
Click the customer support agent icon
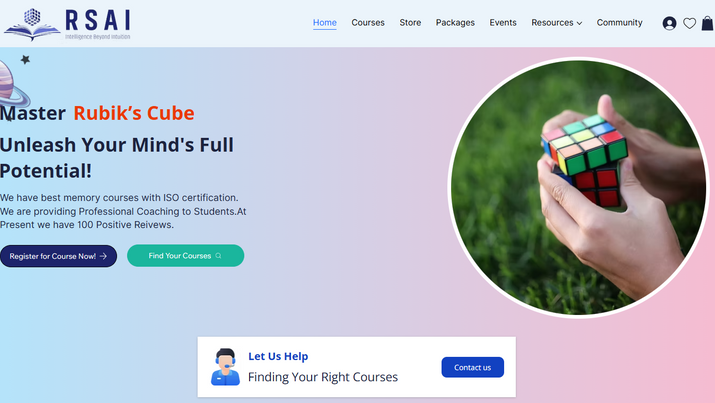(225, 367)
